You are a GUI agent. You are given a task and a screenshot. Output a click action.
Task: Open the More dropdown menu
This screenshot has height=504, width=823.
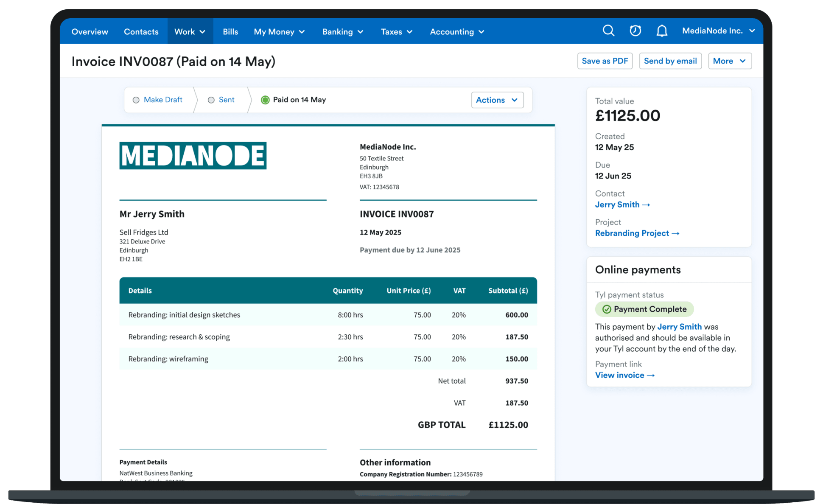[730, 61]
